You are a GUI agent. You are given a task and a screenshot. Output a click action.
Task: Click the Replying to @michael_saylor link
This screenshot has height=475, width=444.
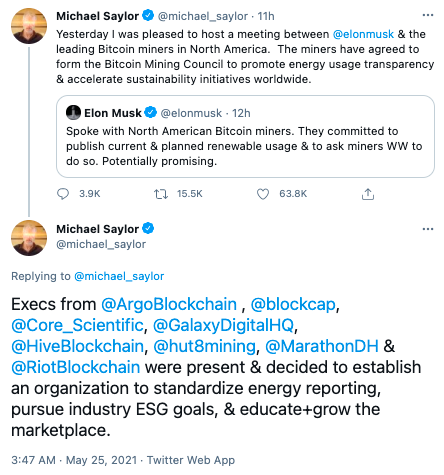click(x=119, y=276)
